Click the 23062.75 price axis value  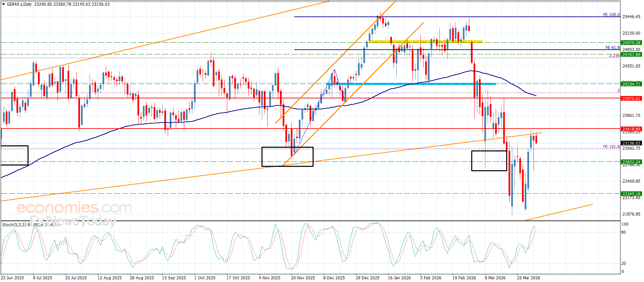(x=631, y=148)
